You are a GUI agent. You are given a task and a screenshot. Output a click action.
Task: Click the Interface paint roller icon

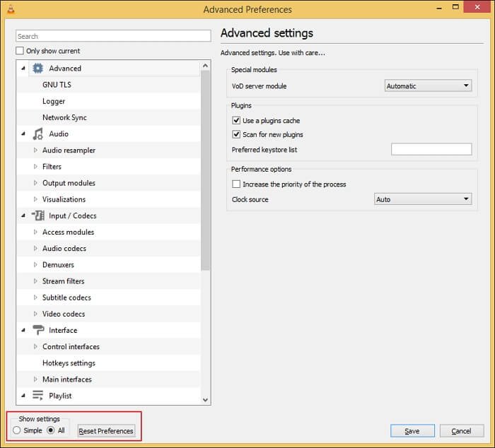pyautogui.click(x=38, y=330)
